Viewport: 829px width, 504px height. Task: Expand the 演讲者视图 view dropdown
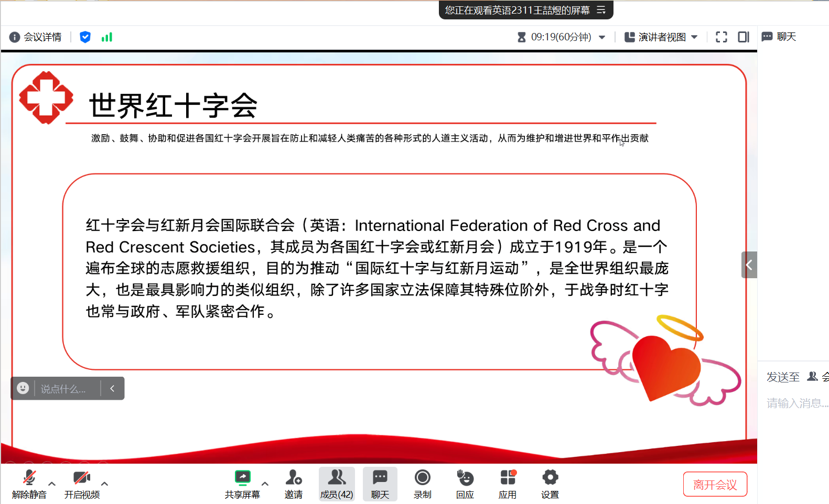tap(694, 37)
